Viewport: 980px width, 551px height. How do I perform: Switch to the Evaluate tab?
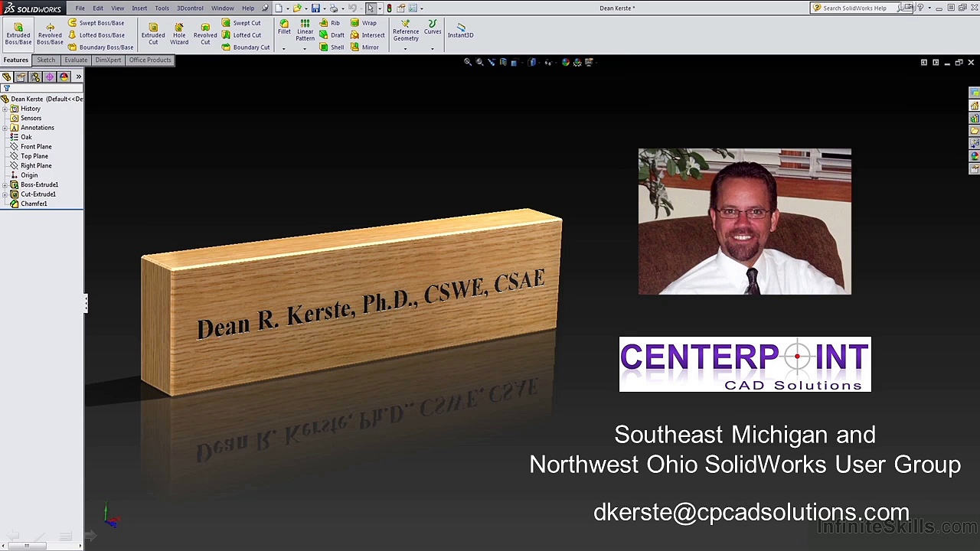click(x=76, y=60)
